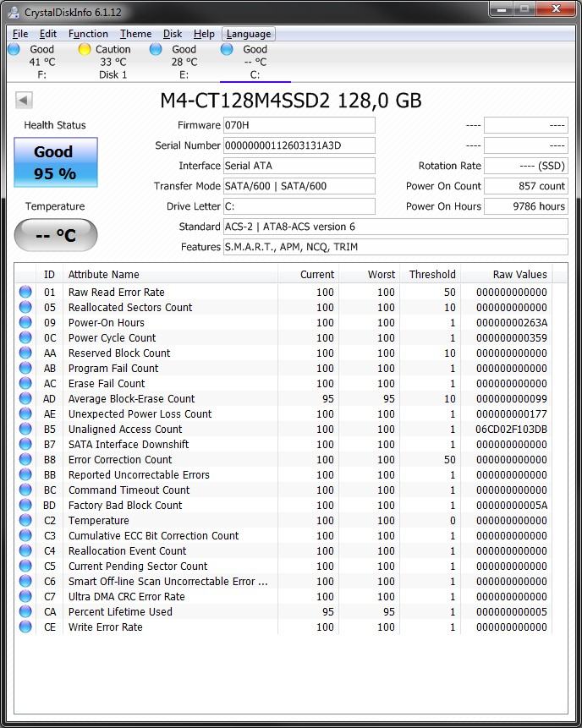Click the Worst column header
Viewport: 582px width, 728px height.
point(370,275)
